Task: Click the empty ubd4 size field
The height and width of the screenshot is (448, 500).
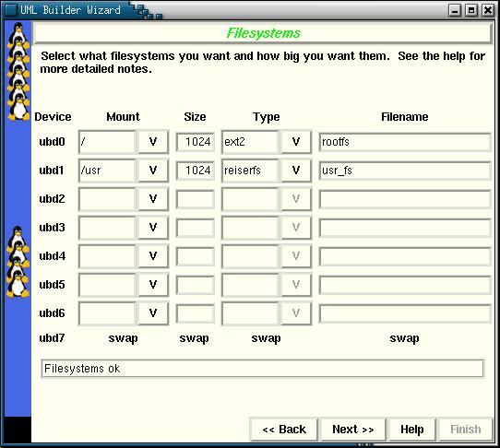Action: pos(196,256)
